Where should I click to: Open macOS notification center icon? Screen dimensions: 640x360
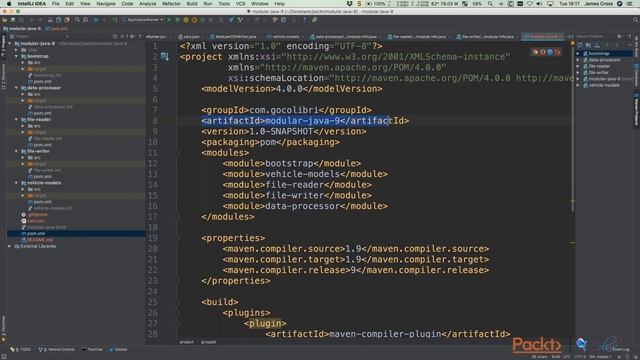(x=629, y=4)
